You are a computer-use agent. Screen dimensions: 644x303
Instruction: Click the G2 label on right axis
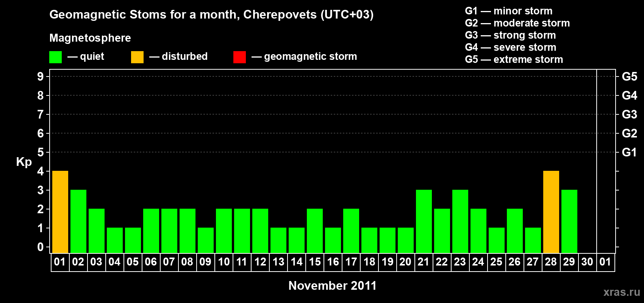[630, 133]
